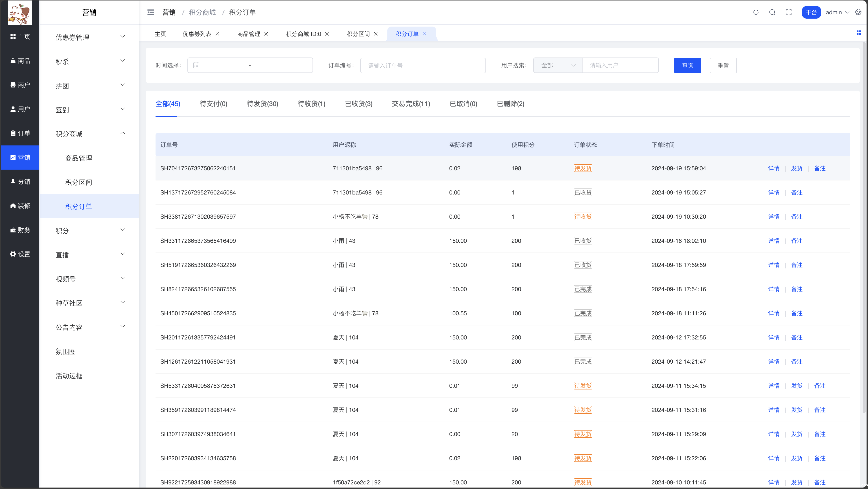Click 发货 for order SH704172673275062240151
Screen dimensions: 868x489
797,168
